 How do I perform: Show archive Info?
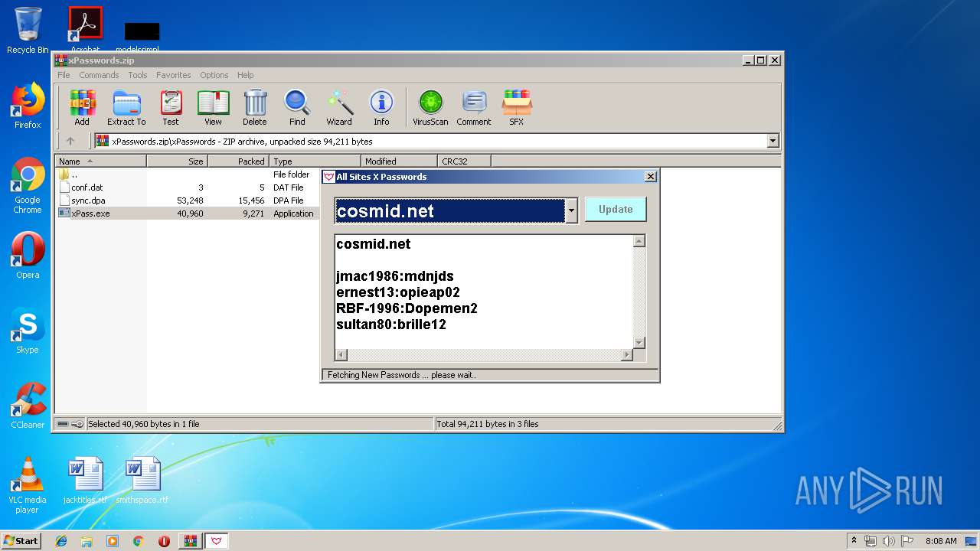click(381, 107)
